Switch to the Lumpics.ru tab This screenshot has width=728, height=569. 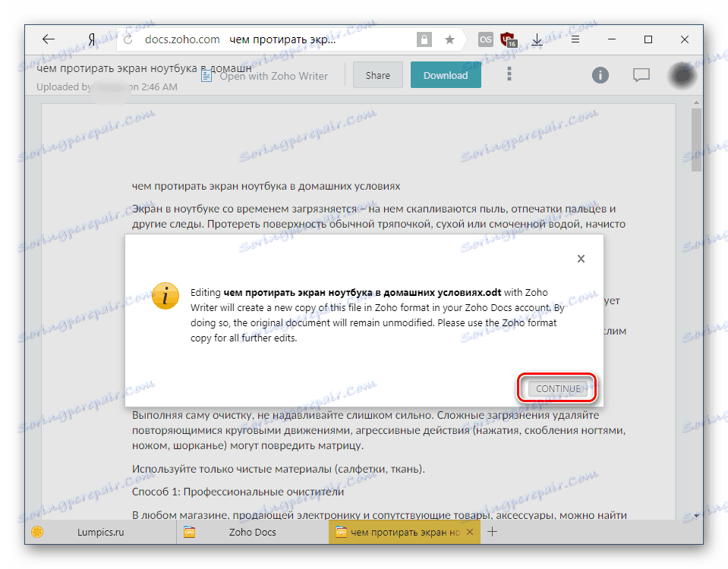(100, 532)
